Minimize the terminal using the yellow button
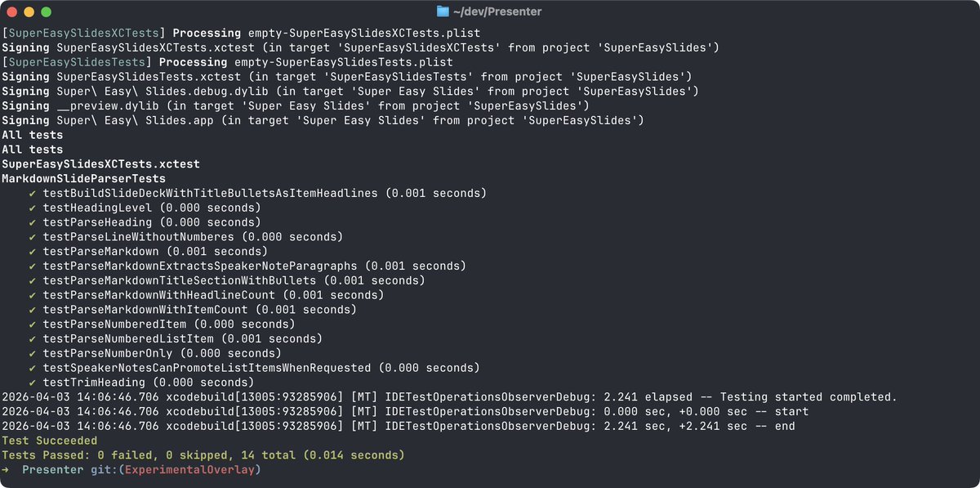The height and width of the screenshot is (488, 980). pos(29,12)
